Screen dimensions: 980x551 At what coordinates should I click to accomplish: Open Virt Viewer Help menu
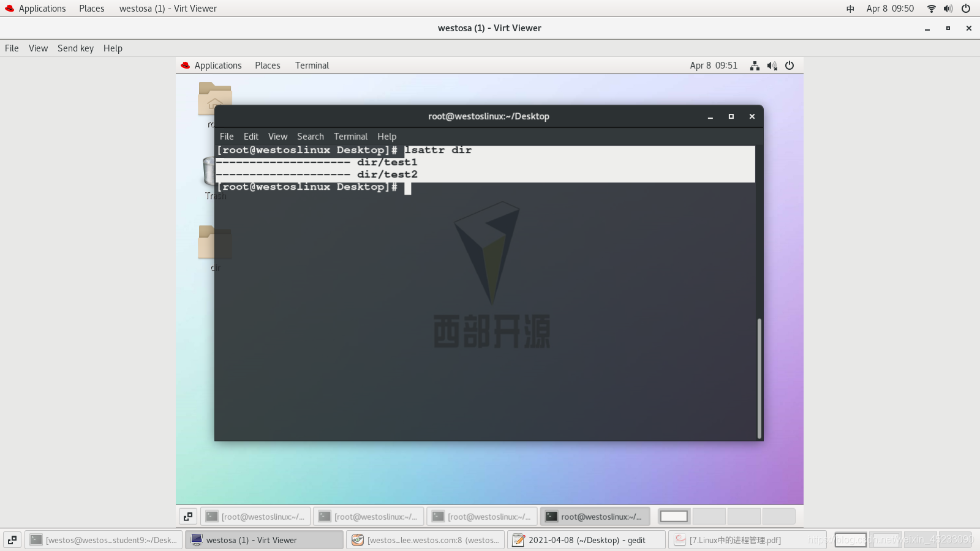(x=113, y=48)
